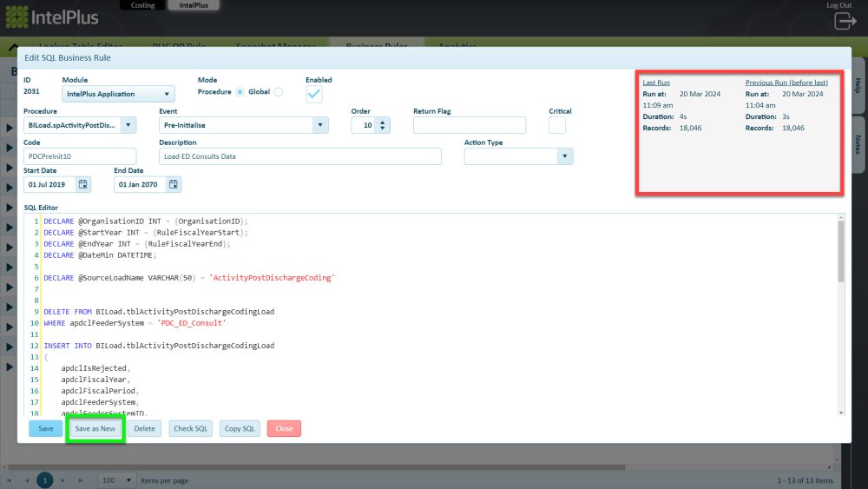Toggle the Critical checkbox
This screenshot has height=489, width=868.
point(557,125)
